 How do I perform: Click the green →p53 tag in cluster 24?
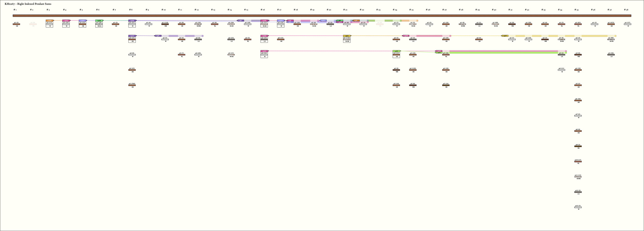click(x=396, y=51)
